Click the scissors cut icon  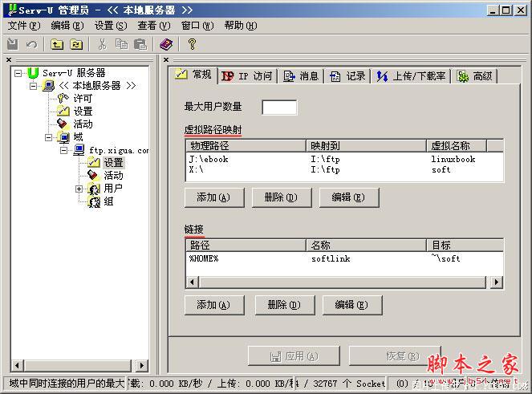pos(102,44)
